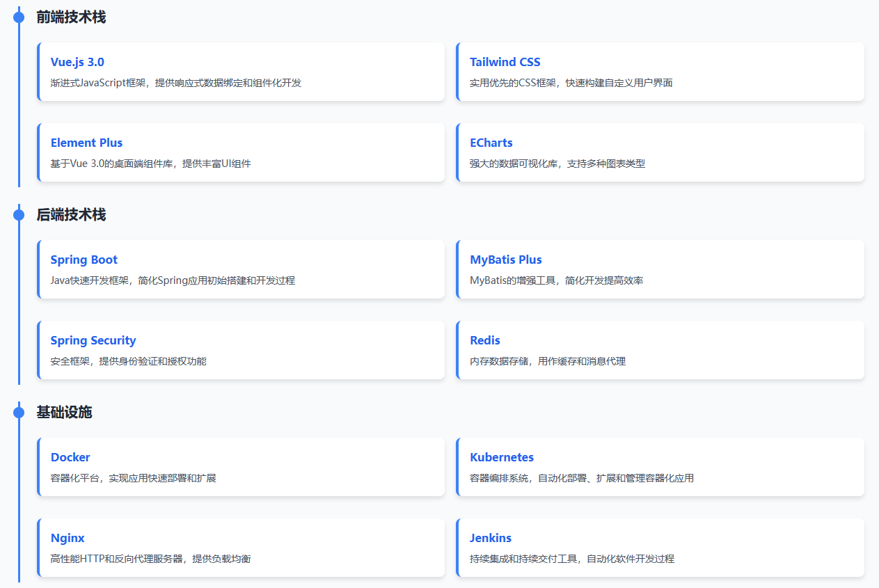
Task: Click the 后端技术栈 section heading
Action: [71, 215]
